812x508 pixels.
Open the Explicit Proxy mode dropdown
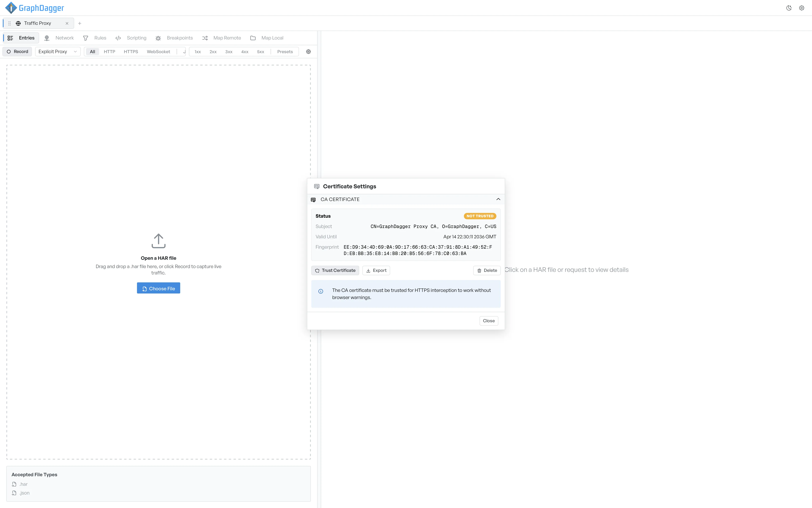coord(58,51)
